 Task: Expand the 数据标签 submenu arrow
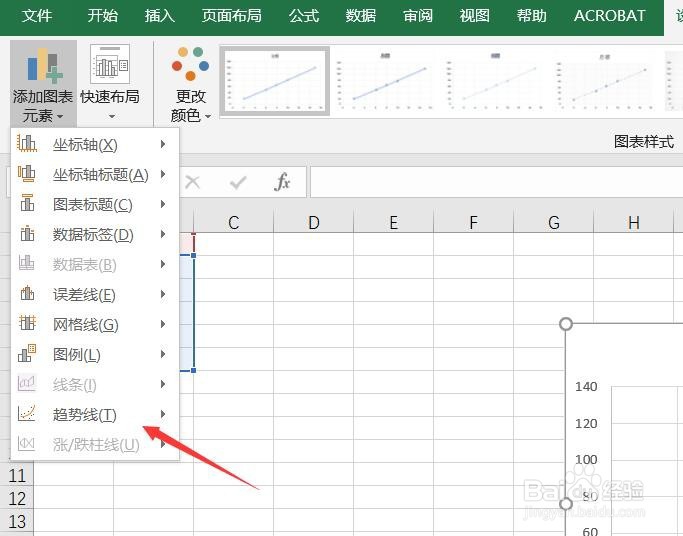(163, 234)
